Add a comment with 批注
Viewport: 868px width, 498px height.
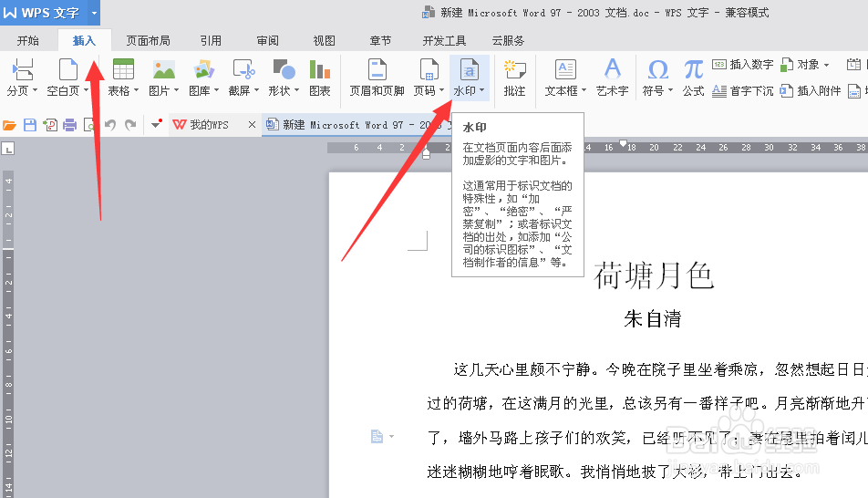pos(514,78)
